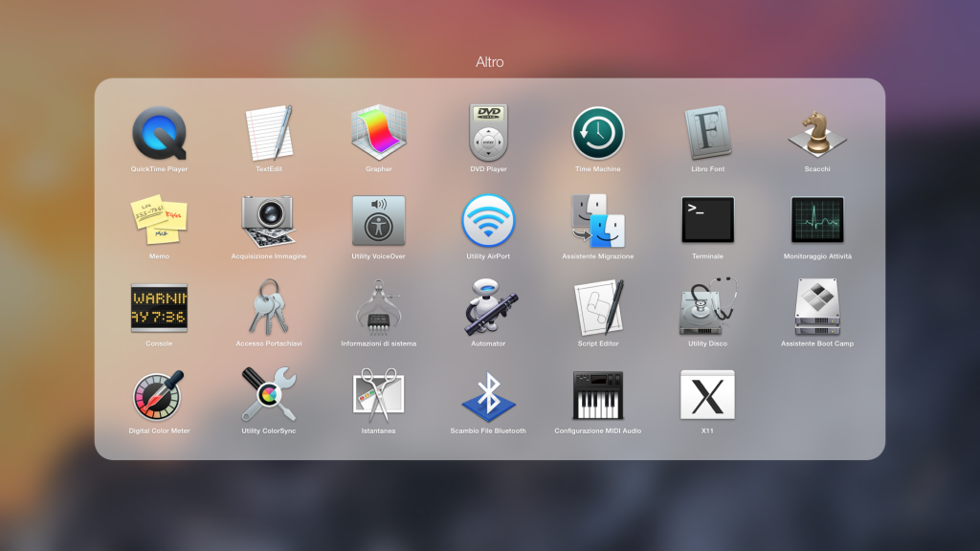Launch Acquisizione Immagine
Image resolution: width=980 pixels, height=551 pixels.
(x=269, y=221)
